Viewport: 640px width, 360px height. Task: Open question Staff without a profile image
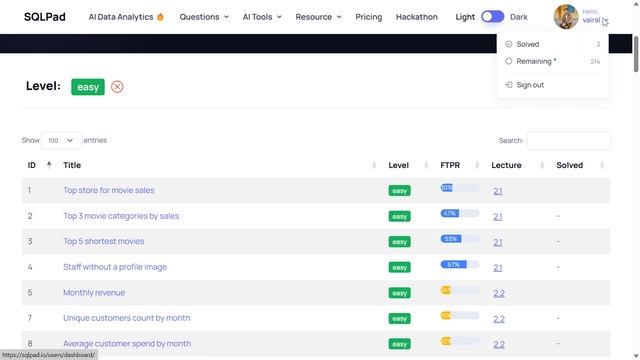pos(115,267)
